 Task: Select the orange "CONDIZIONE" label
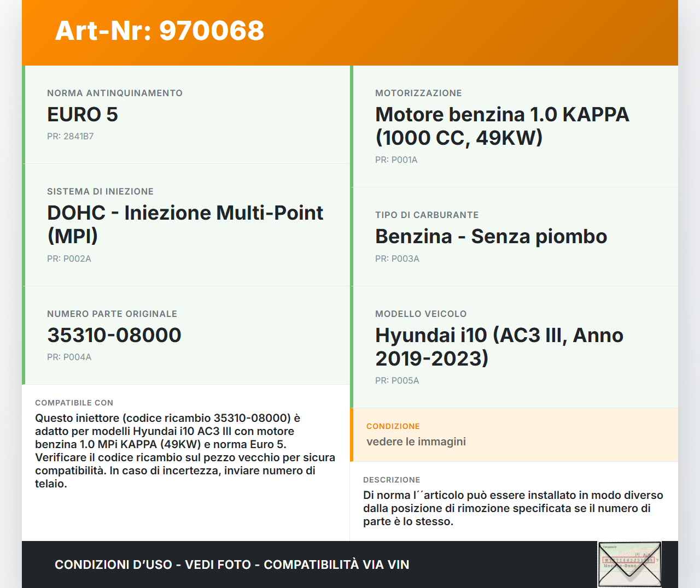pyautogui.click(x=393, y=426)
